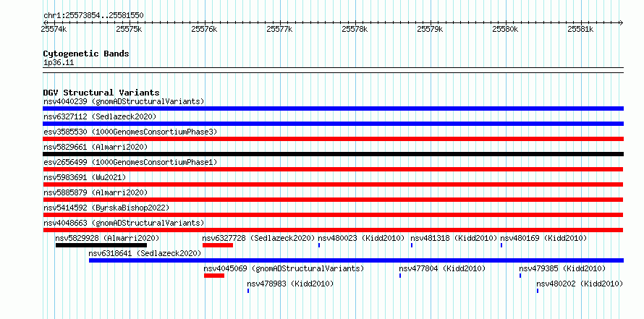Image resolution: width=644 pixels, height=319 pixels.
Task: Click the nsv479385 Kidd2010 blue marker
Action: pos(520,276)
